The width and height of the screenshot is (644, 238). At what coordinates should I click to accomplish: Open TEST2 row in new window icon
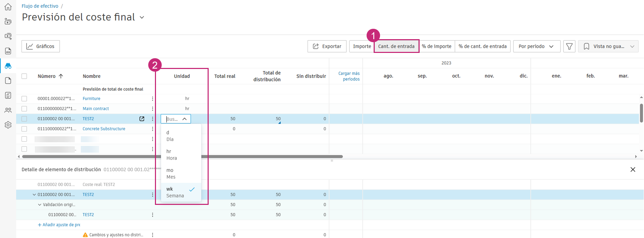(x=142, y=119)
